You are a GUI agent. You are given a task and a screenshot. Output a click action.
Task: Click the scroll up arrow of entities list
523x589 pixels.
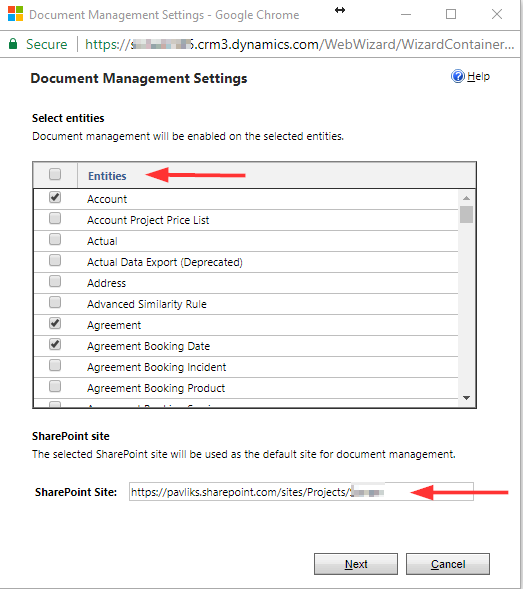[x=466, y=198]
